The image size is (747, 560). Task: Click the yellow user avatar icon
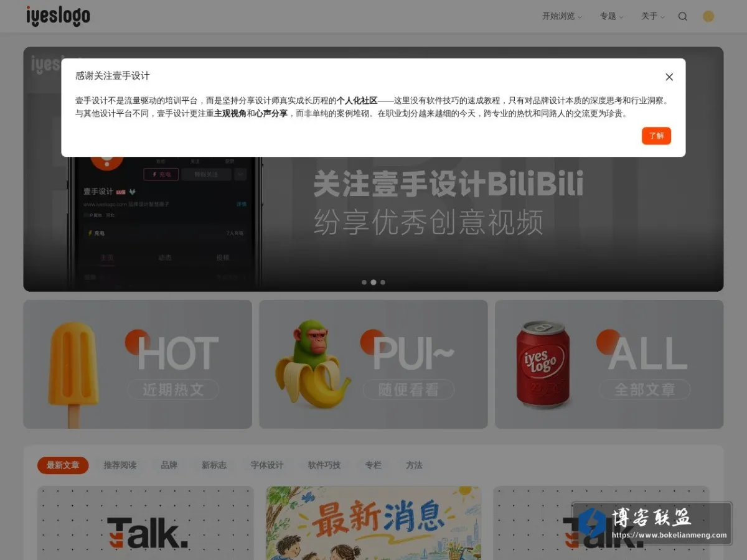pyautogui.click(x=708, y=17)
